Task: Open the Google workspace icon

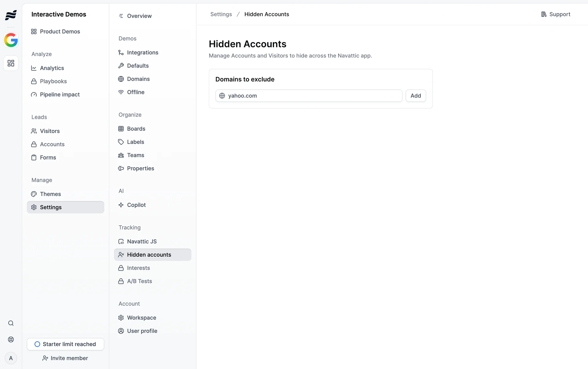Action: (11, 40)
